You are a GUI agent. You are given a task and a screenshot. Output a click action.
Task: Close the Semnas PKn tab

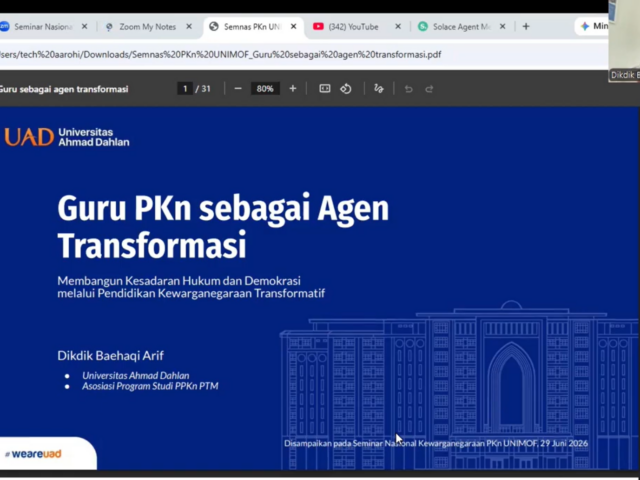click(x=293, y=27)
